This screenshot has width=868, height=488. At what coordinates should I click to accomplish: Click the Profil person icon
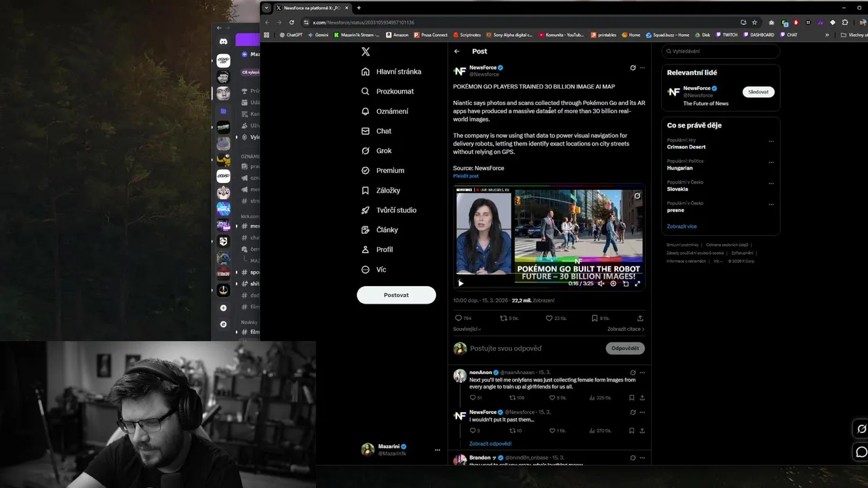tap(366, 249)
